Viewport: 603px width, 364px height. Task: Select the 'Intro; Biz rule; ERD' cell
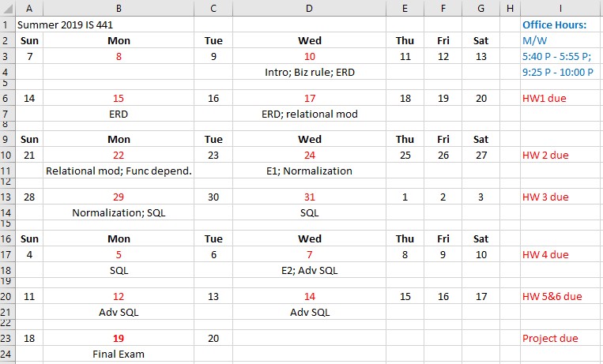(309, 73)
